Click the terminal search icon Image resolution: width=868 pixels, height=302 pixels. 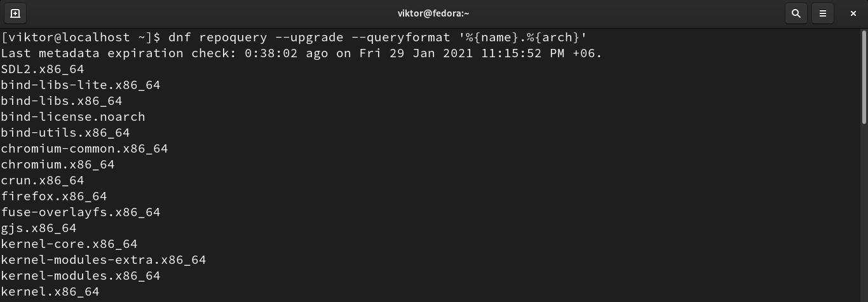pyautogui.click(x=796, y=13)
